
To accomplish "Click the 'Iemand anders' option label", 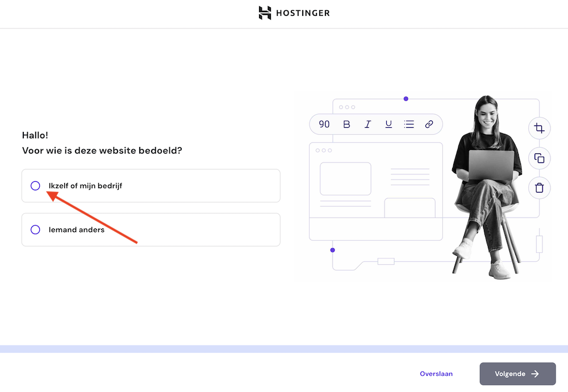I will [77, 230].
